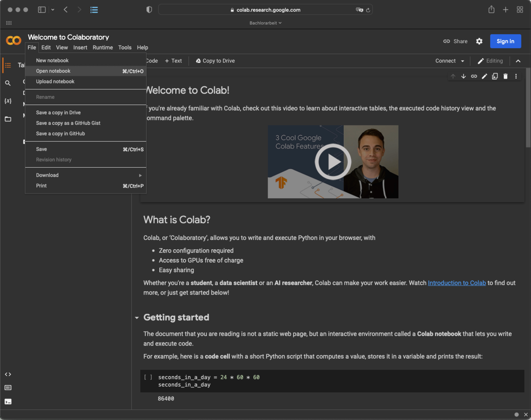The image size is (531, 420).
Task: Open the Runtime menu
Action: pyautogui.click(x=103, y=48)
